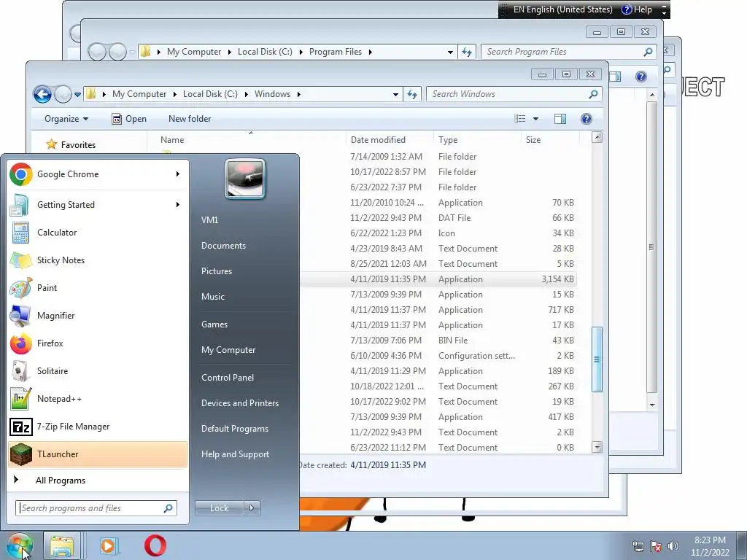747x560 pixels.
Task: Click the Action Center flag icon
Action: pyautogui.click(x=656, y=546)
